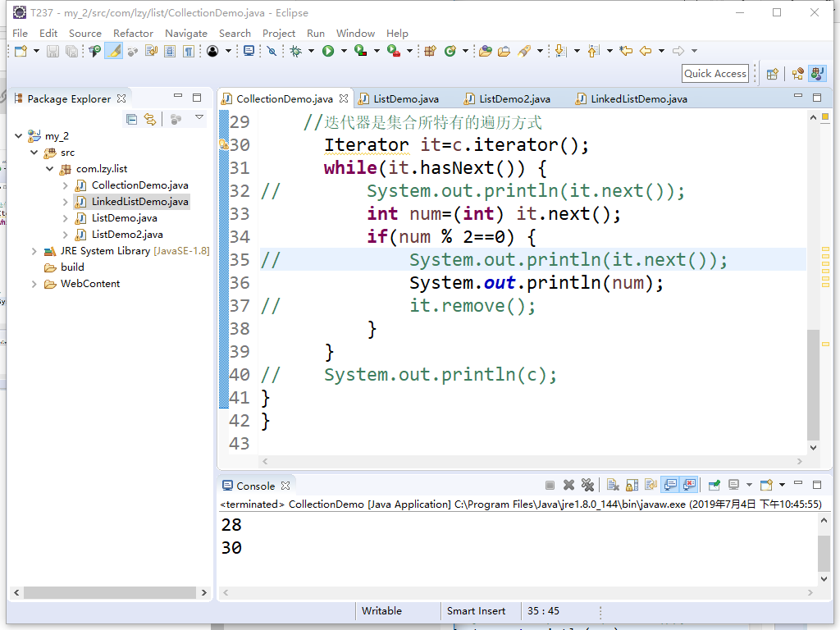Viewport: 840px width, 630px height.
Task: Select ListDemo2.java in Package Explorer
Action: (x=127, y=235)
